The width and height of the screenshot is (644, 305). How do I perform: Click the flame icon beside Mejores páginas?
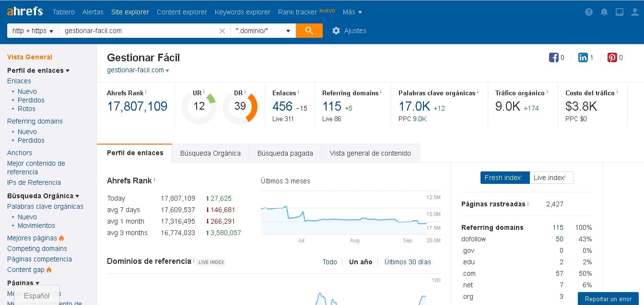(x=61, y=238)
